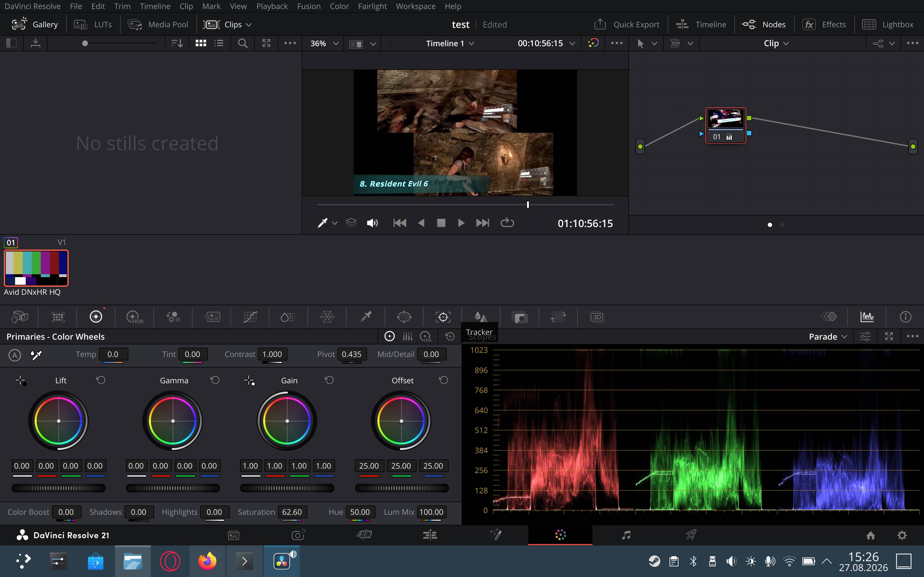Open the Workspace menu
Screen dimensions: 924x577
pyautogui.click(x=415, y=6)
